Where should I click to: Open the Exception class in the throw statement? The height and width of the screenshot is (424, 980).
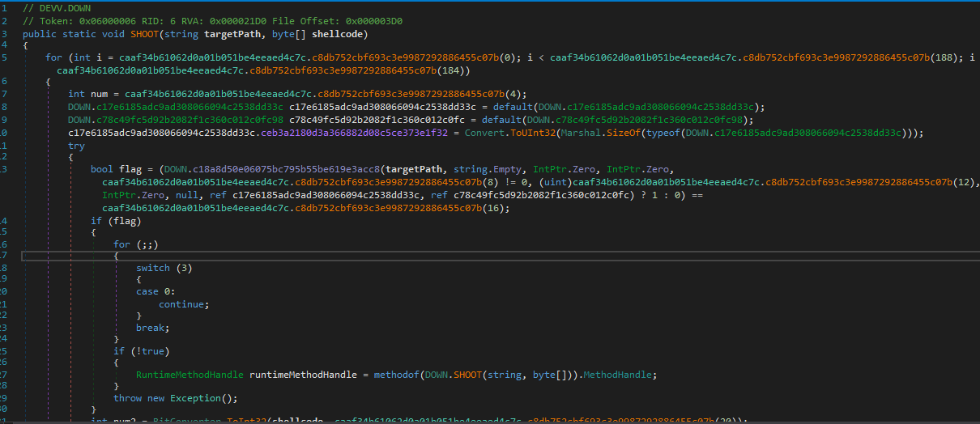[x=196, y=398]
